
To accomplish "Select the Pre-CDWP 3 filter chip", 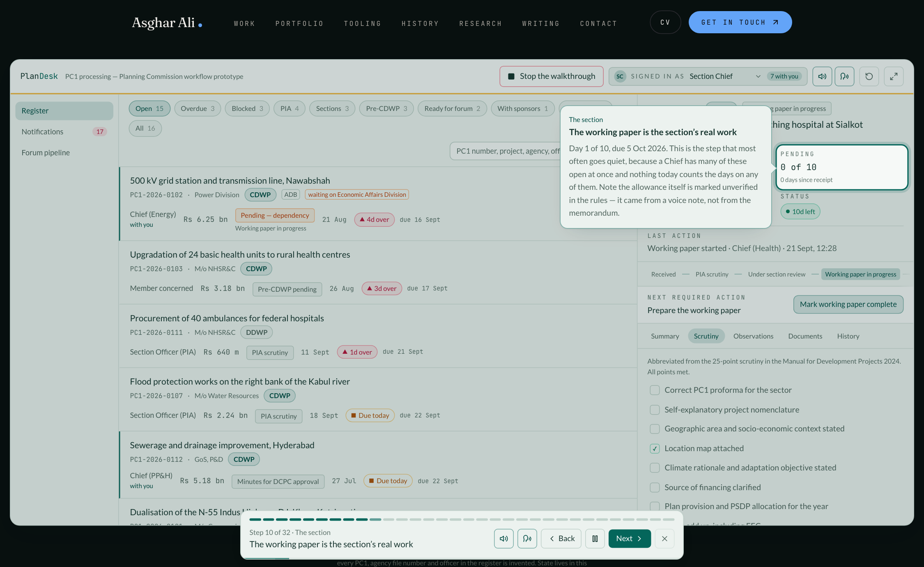I will 386,108.
